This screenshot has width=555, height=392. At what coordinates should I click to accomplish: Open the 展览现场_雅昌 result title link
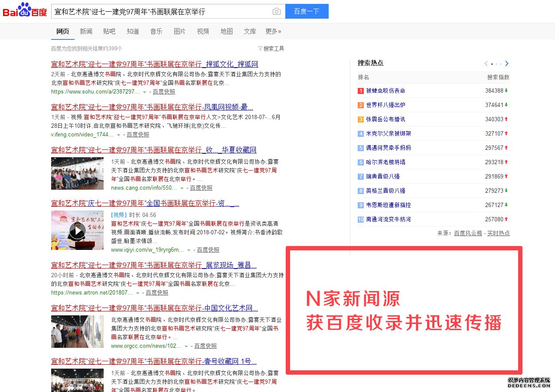pos(153,265)
